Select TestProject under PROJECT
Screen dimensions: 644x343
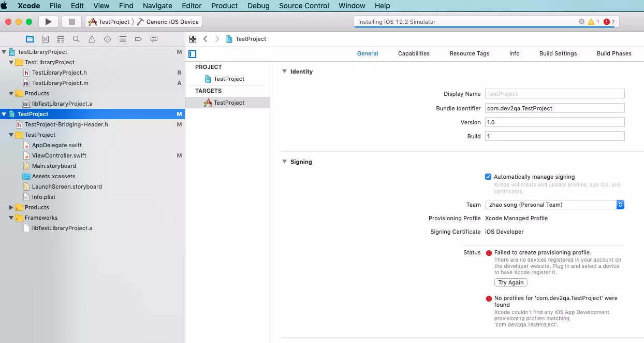[225, 79]
